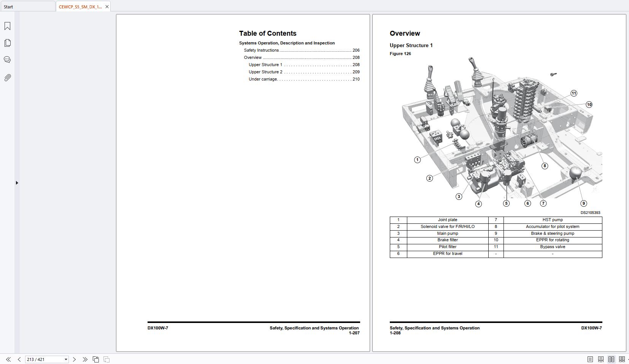Click the previous view icon in status bar
Viewport: 629px width, 364px height.
click(96, 359)
